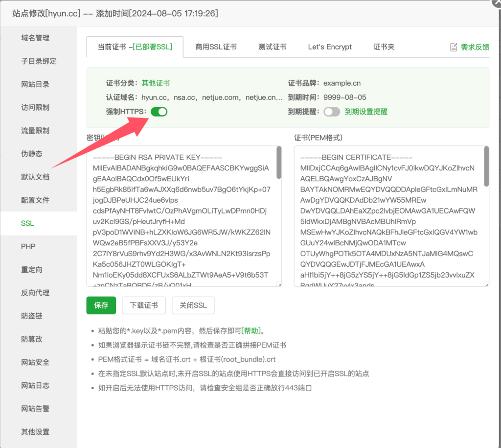
Task: Click the 认证域名 value hyun.cc, nsa.cc
Action: tap(212, 97)
